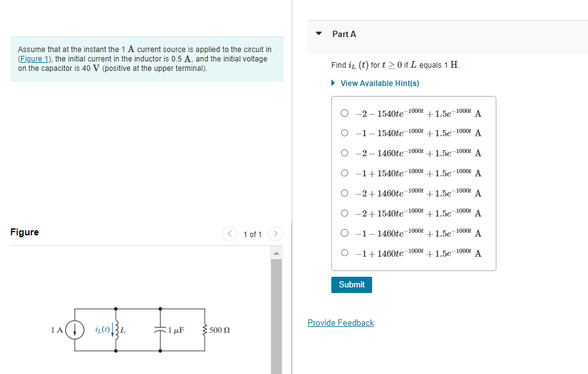588x374 pixels.
Task: Select answer −2−1540te^−1000t +1.5e^−1000t A
Action: [345, 113]
